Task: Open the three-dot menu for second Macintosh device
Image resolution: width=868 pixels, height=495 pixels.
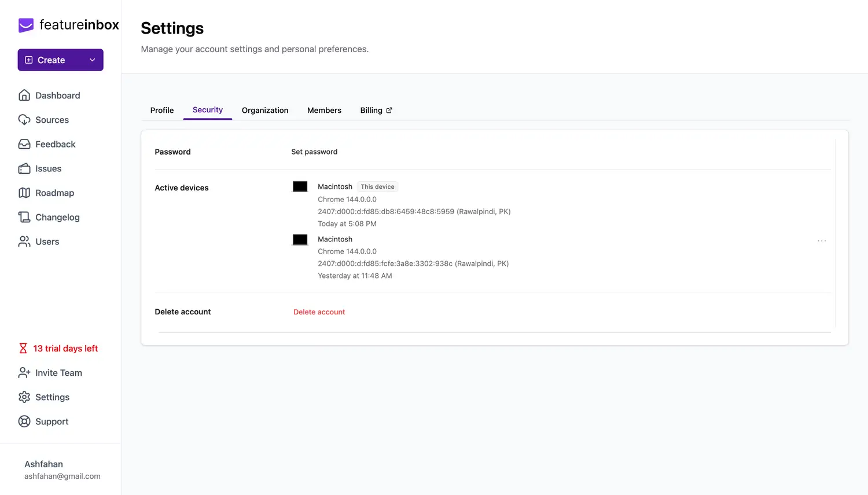Action: click(821, 241)
